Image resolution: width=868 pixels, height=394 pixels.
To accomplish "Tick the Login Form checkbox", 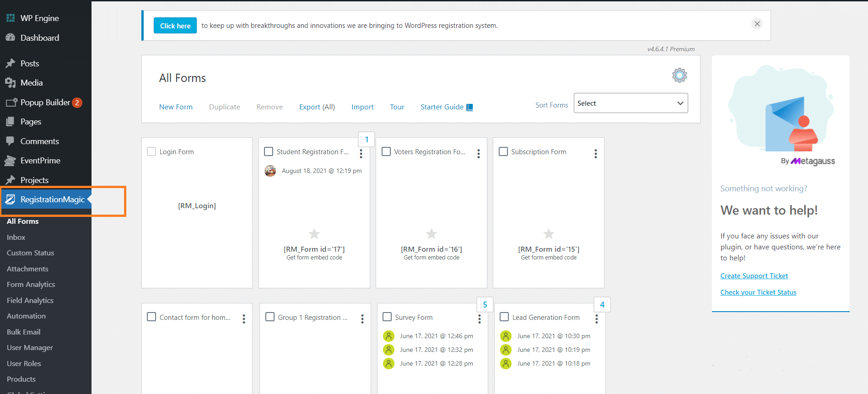I will pyautogui.click(x=151, y=151).
